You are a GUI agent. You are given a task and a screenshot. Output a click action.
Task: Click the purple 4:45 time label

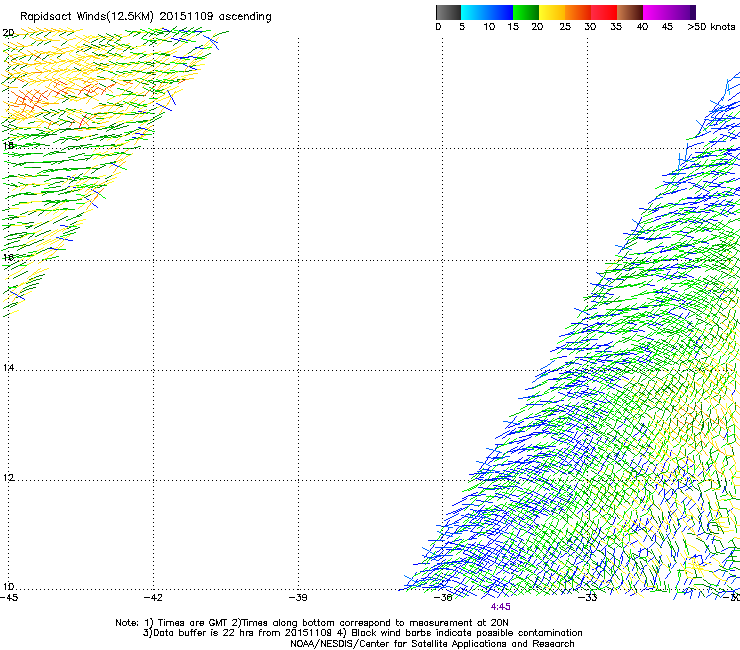500,607
